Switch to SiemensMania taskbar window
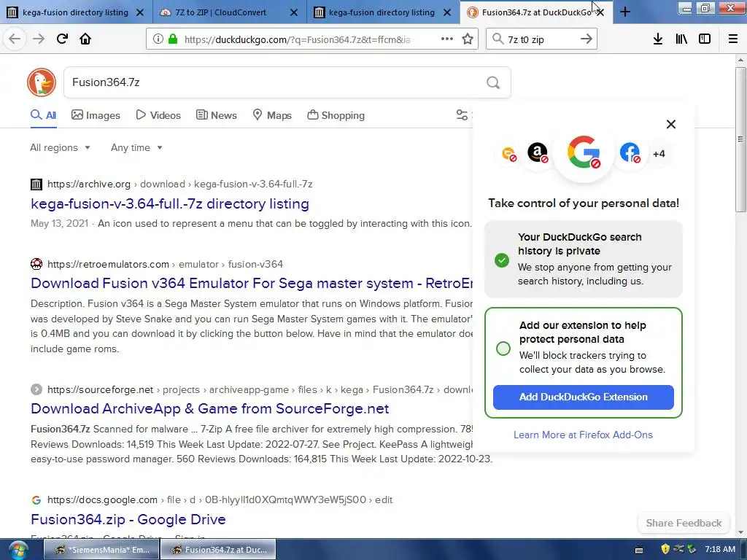Screen dimensions: 747x560 101,550
